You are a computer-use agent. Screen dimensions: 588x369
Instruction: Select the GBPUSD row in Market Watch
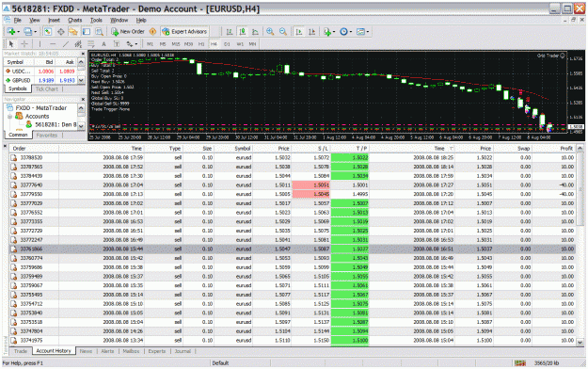tap(40, 80)
